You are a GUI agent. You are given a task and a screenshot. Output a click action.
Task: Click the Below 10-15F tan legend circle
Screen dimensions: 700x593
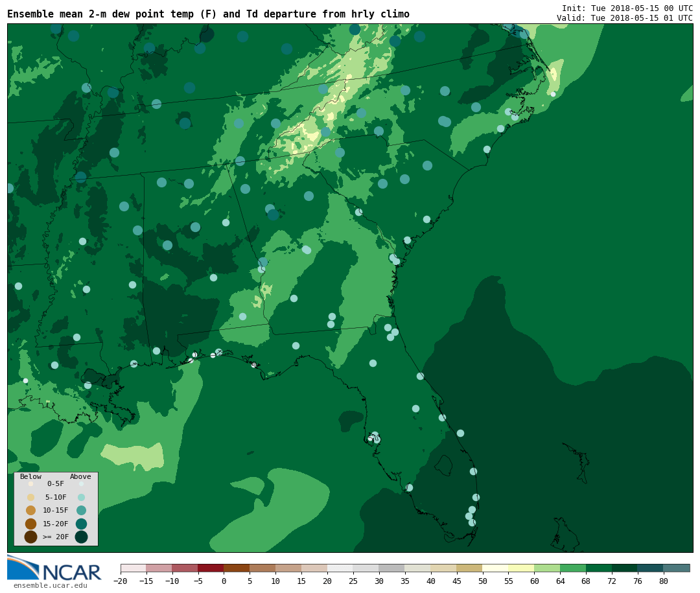(30, 510)
